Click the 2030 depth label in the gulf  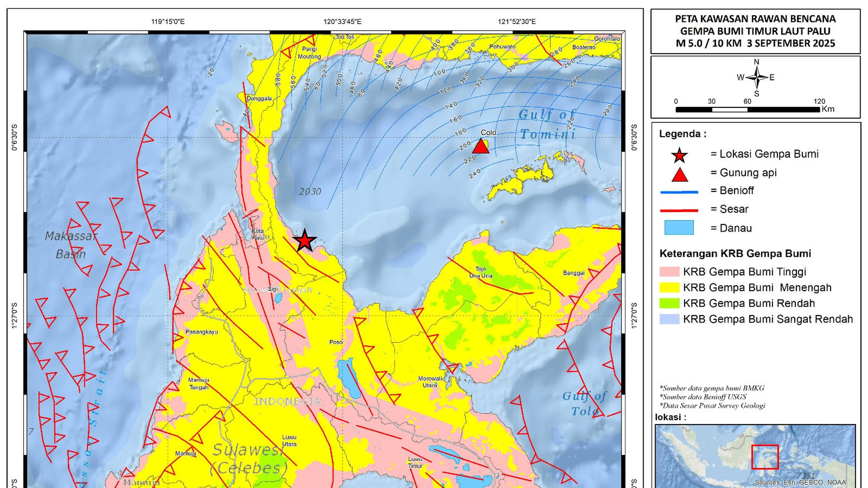pos(310,191)
